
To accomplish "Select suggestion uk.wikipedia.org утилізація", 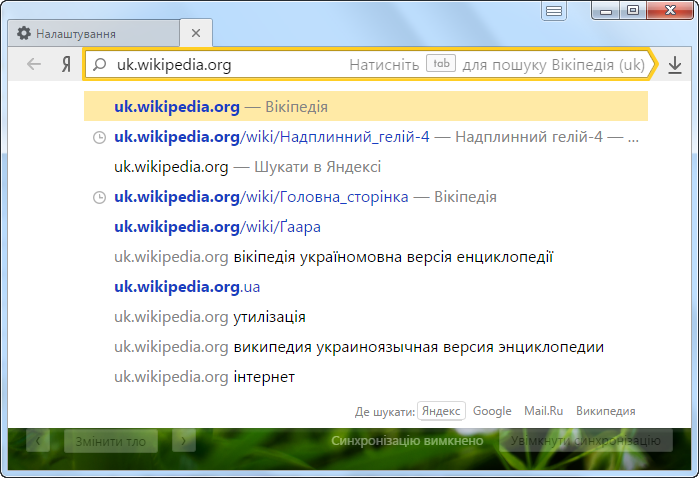I will pos(366,317).
